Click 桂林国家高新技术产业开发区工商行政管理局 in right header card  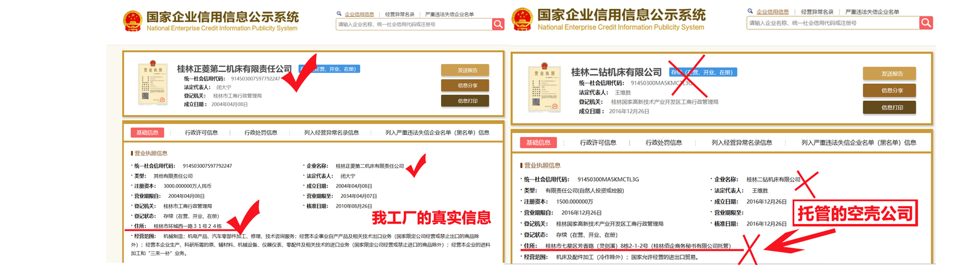click(x=665, y=102)
